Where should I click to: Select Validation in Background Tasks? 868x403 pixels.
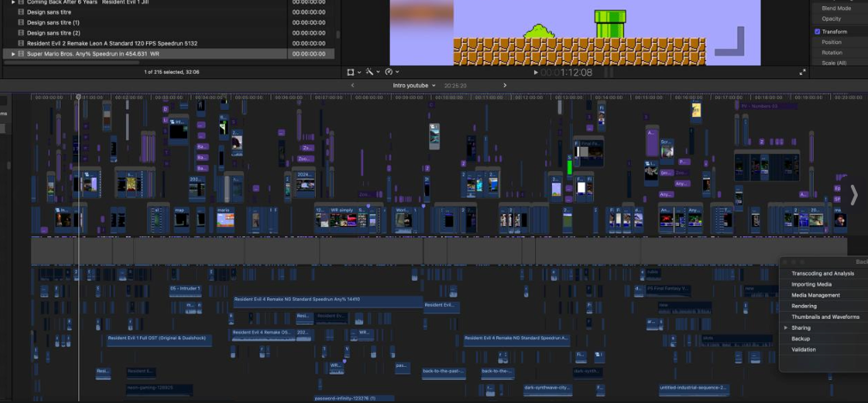pos(804,350)
